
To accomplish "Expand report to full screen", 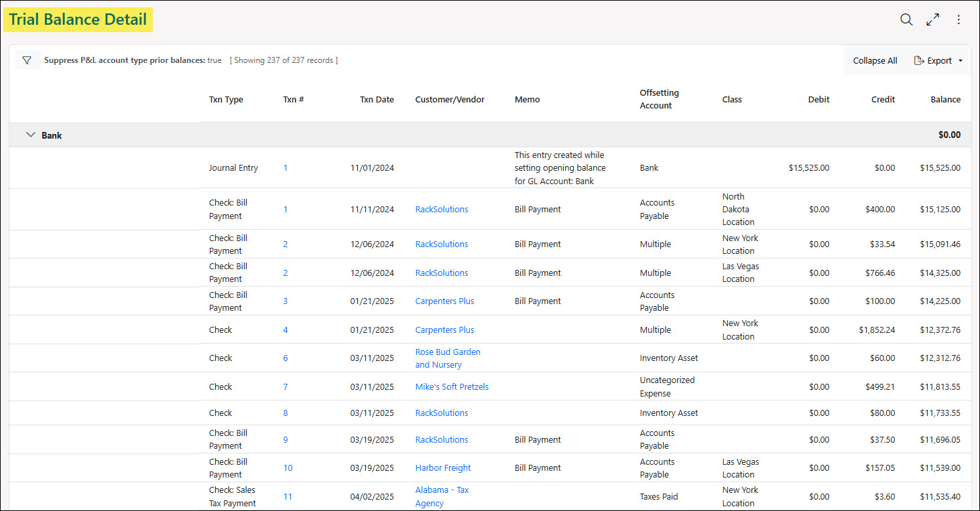I will (932, 19).
